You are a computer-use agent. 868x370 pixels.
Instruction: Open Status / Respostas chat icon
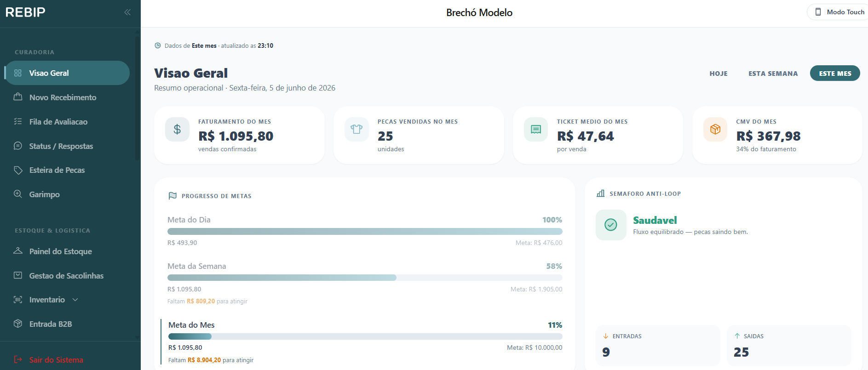pos(18,146)
